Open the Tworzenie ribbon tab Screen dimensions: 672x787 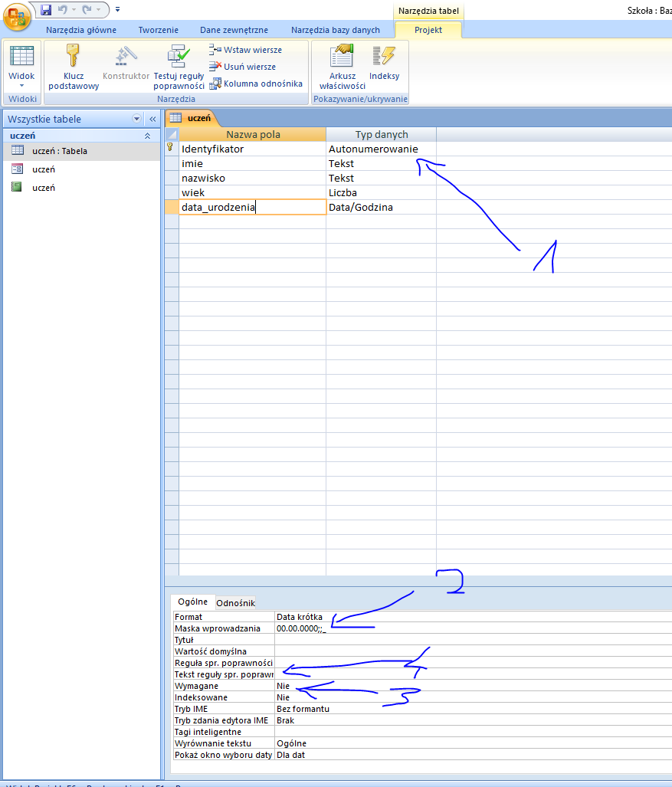pyautogui.click(x=158, y=30)
